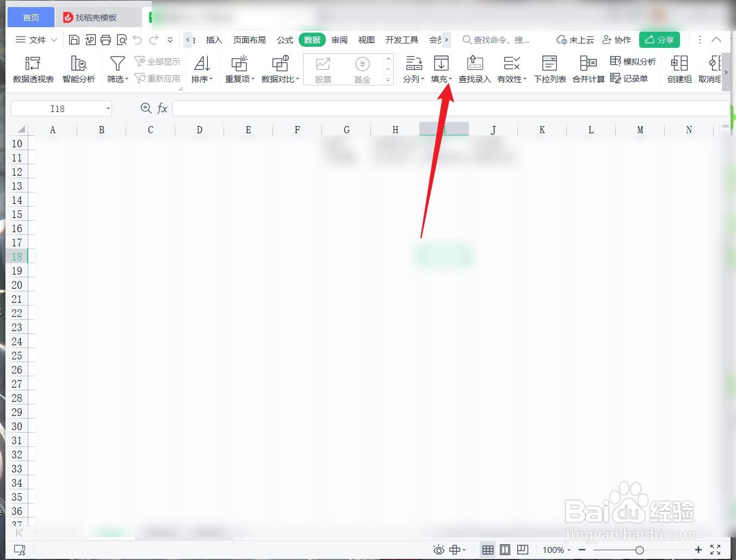The image size is (736, 560).
Task: Click the formula bar input field
Action: click(451, 108)
